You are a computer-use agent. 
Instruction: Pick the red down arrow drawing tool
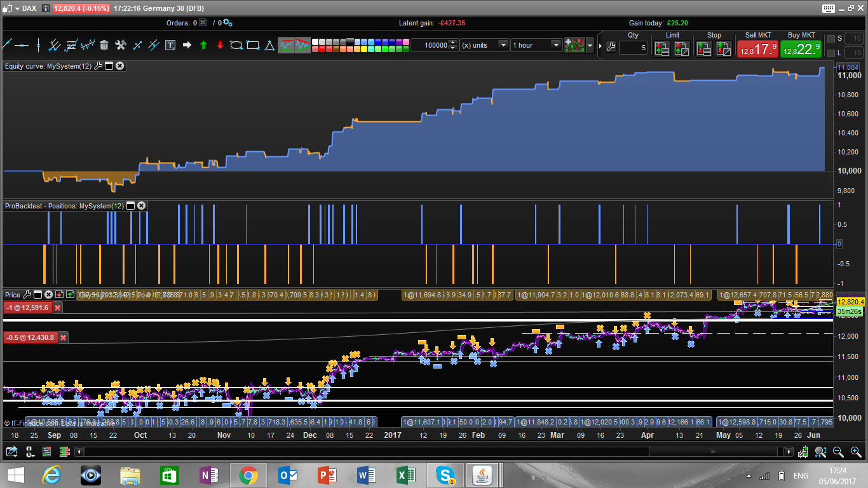[x=220, y=45]
